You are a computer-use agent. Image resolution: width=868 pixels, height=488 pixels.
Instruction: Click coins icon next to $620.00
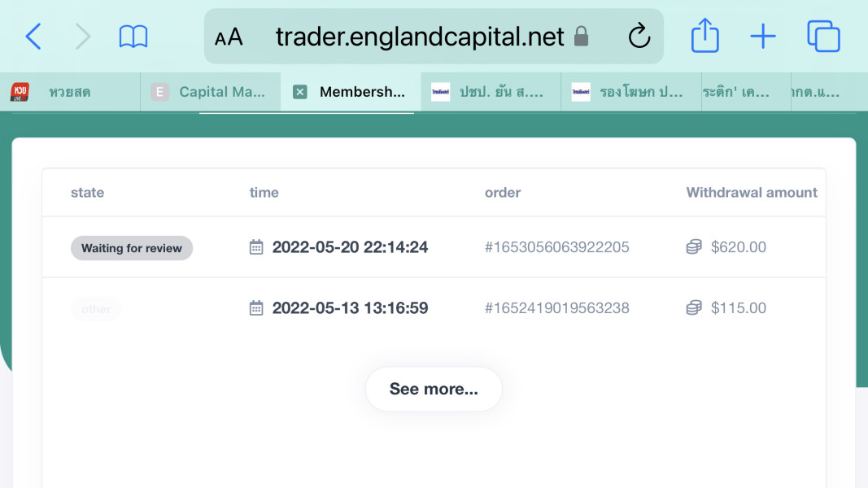coord(694,247)
